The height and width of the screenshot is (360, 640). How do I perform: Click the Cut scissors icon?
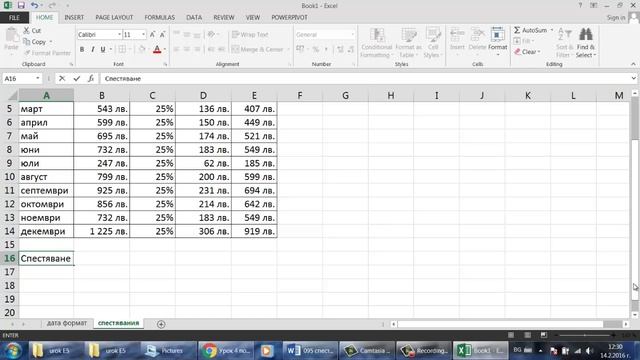[x=27, y=31]
